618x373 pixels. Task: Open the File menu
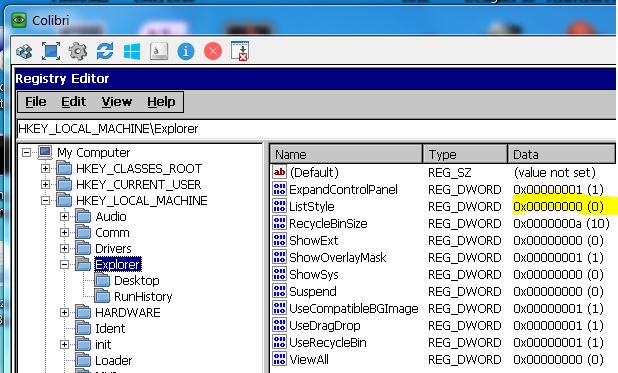coord(35,102)
